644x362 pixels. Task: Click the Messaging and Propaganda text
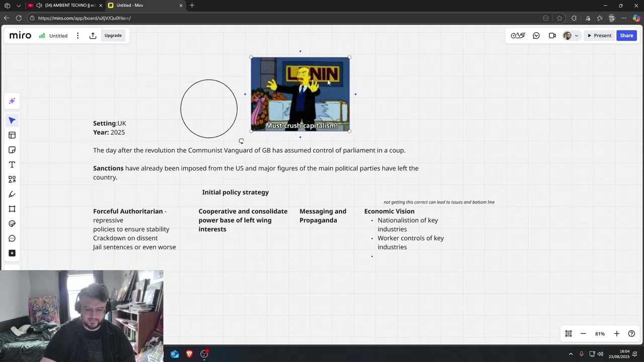[x=323, y=216]
